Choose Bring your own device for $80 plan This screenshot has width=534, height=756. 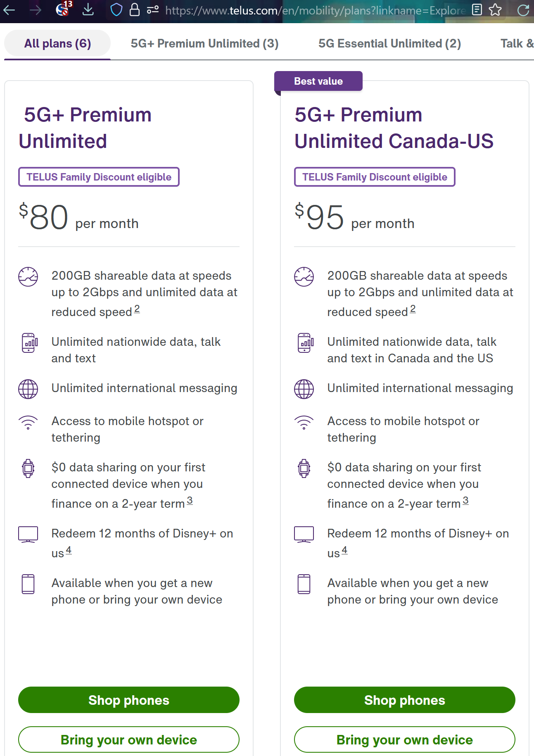click(x=129, y=739)
